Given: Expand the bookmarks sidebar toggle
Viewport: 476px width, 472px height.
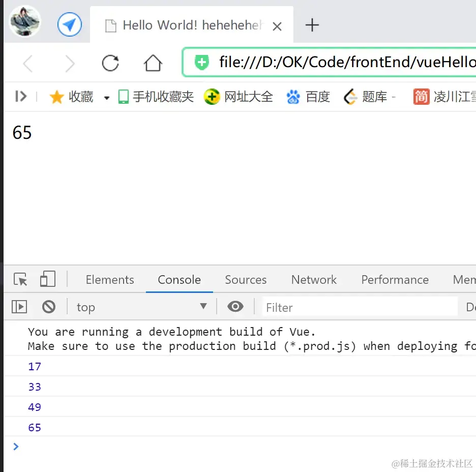Looking at the screenshot, I should click(x=21, y=97).
